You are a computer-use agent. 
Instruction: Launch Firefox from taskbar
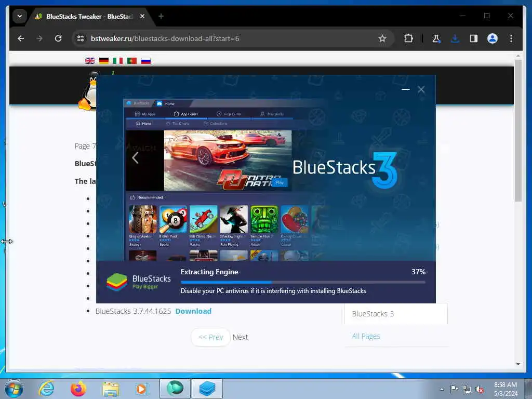[78, 389]
